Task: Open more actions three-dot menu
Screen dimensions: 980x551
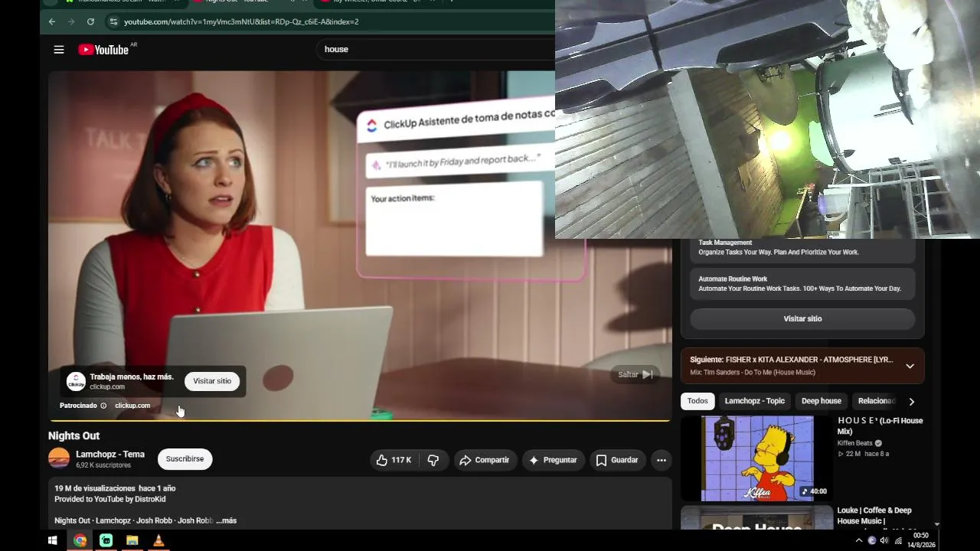Action: [661, 460]
